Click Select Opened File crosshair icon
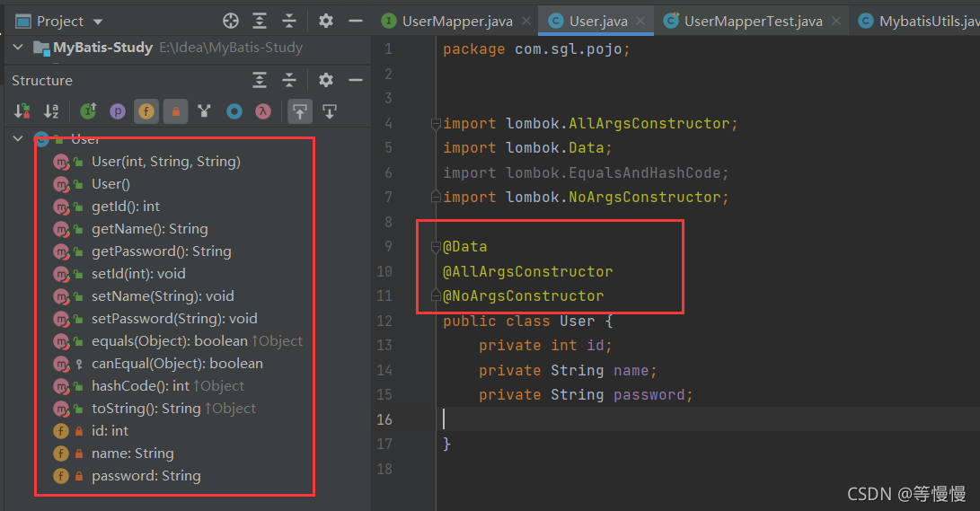The height and width of the screenshot is (511, 980). coord(231,21)
